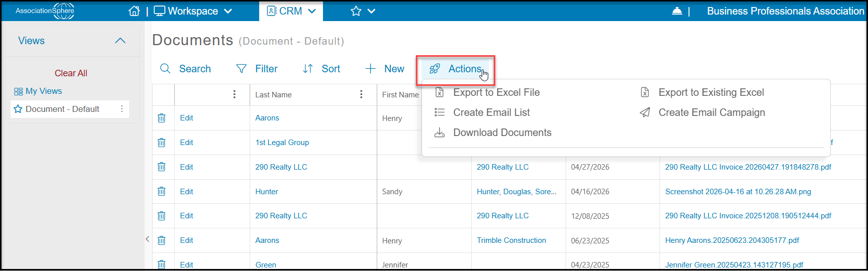Select Download Documents action
Image resolution: width=868 pixels, height=271 pixels.
click(x=493, y=132)
